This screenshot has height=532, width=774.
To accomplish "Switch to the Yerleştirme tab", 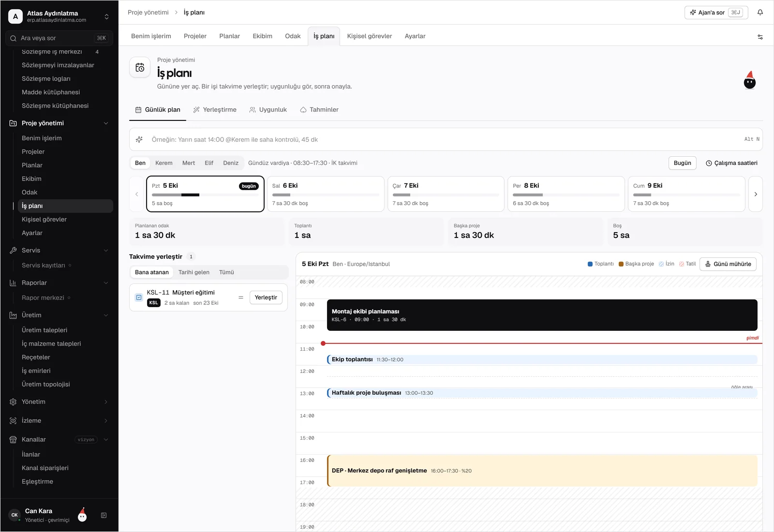I will [215, 110].
